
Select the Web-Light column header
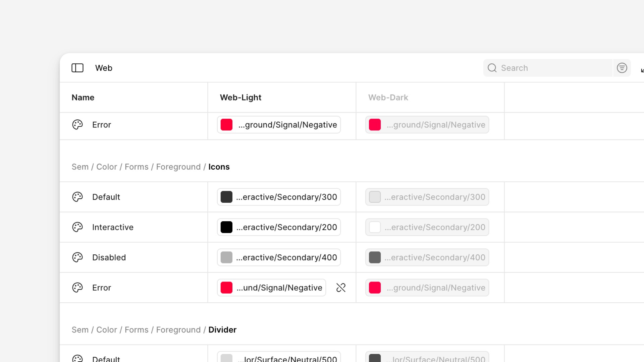(x=240, y=98)
